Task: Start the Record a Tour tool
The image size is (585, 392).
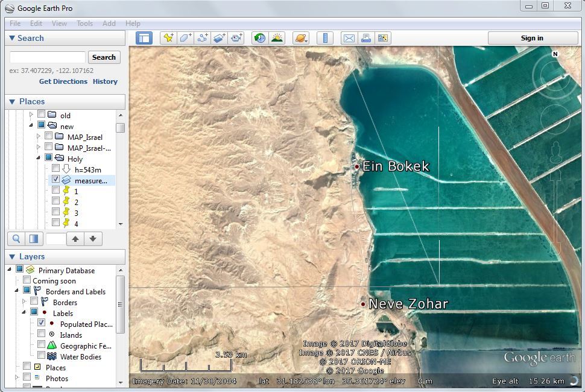Action: (x=236, y=38)
